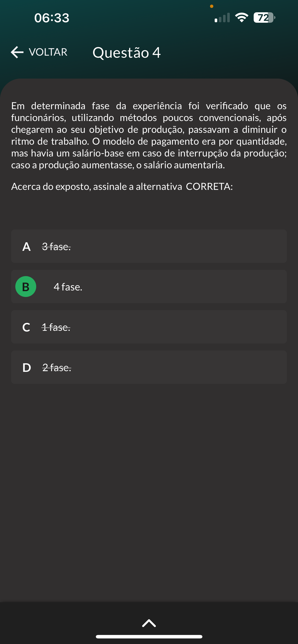Click the struck-through "3 fase." answer text
The width and height of the screenshot is (298, 644).
pos(56,247)
